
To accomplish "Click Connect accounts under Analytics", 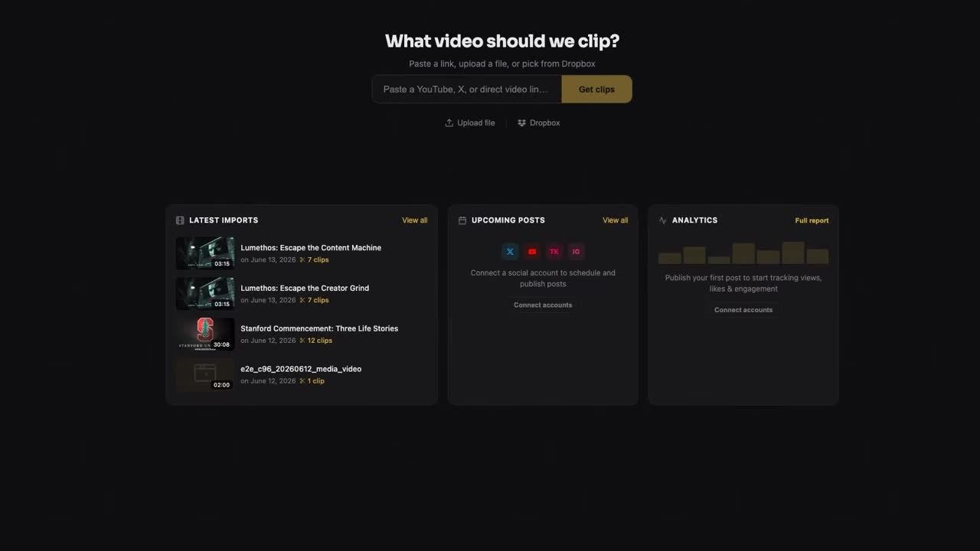I will [x=743, y=310].
